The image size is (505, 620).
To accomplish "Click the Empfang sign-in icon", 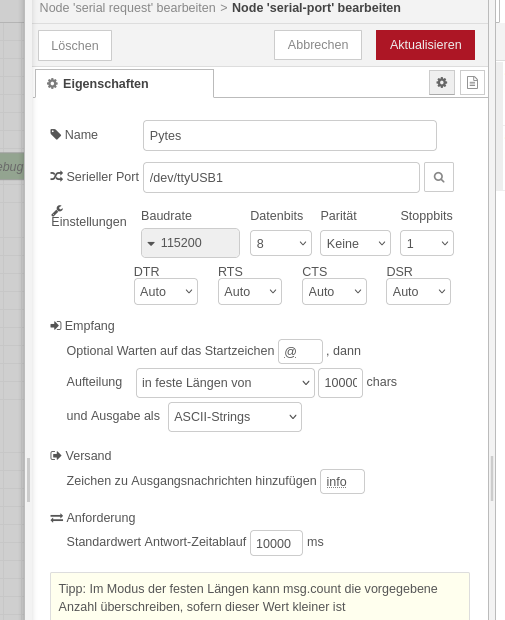I will [56, 325].
